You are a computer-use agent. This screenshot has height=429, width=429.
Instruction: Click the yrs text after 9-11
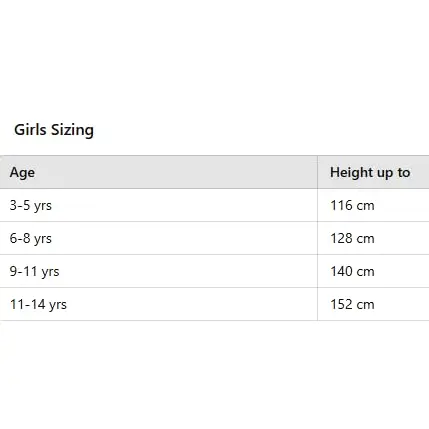click(x=50, y=272)
